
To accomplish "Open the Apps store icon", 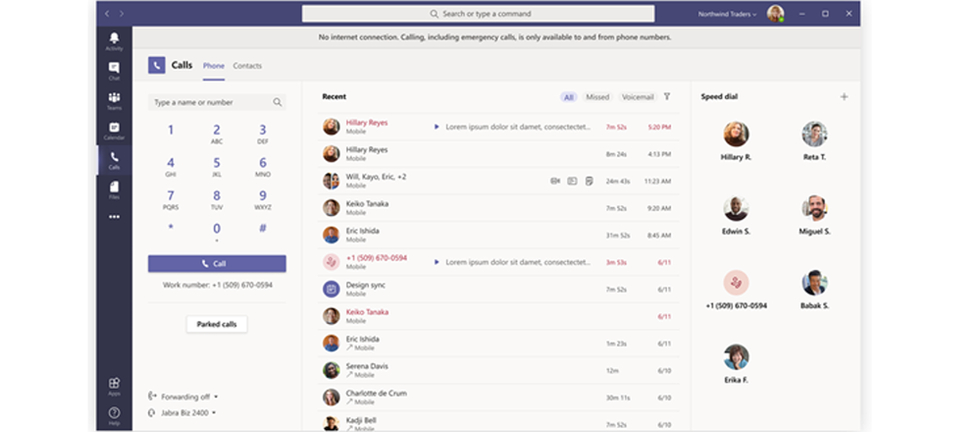I will (114, 387).
